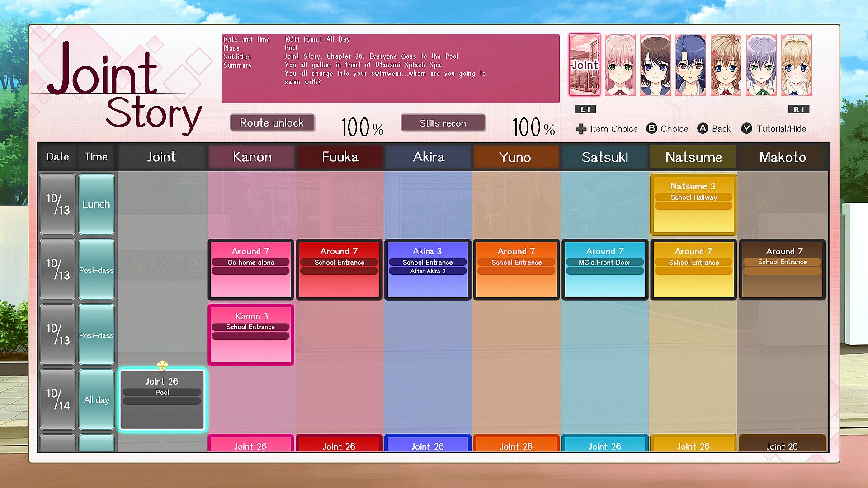Select the silver-haired Satsuki portrait
The width and height of the screenshot is (868, 488).
pyautogui.click(x=761, y=65)
